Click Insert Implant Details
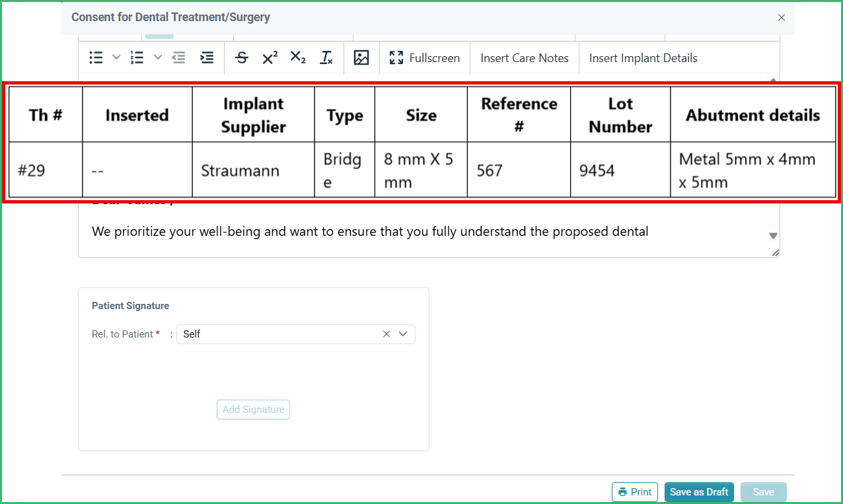 (643, 58)
